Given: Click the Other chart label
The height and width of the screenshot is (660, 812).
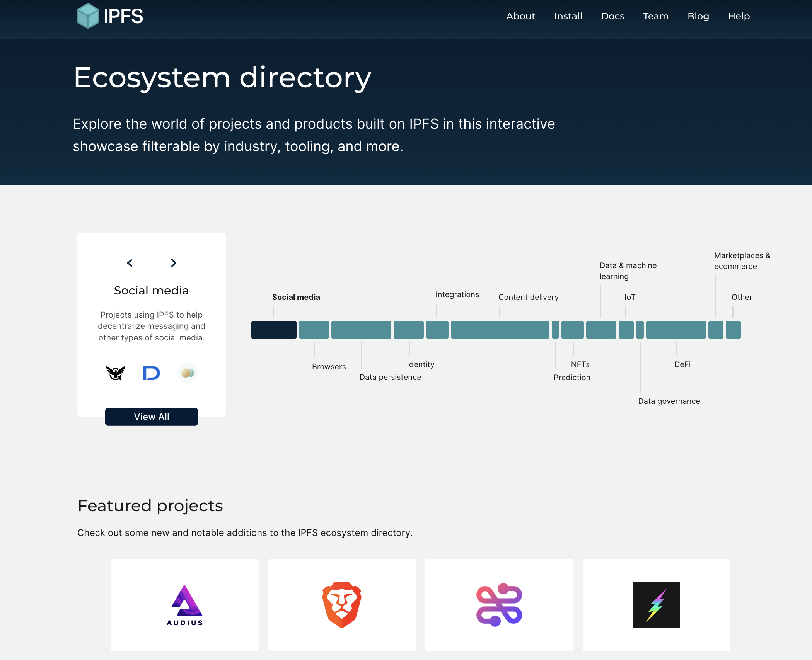Looking at the screenshot, I should pyautogui.click(x=742, y=297).
